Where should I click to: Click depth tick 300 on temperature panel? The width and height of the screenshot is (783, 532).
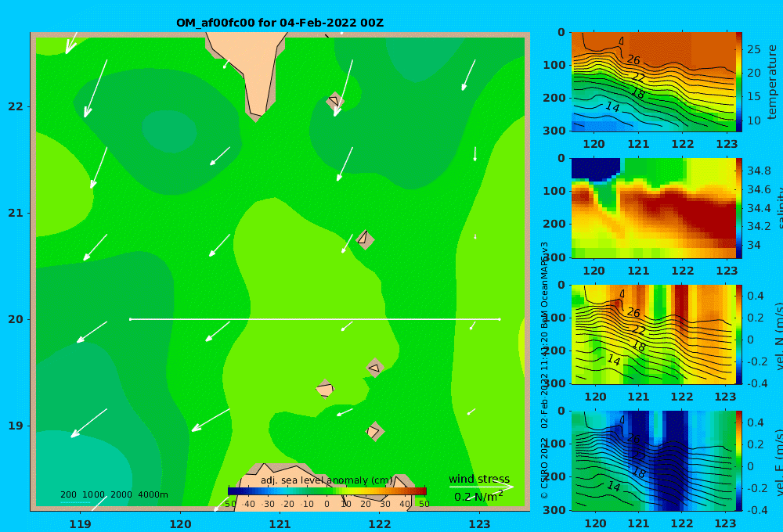pyautogui.click(x=554, y=131)
